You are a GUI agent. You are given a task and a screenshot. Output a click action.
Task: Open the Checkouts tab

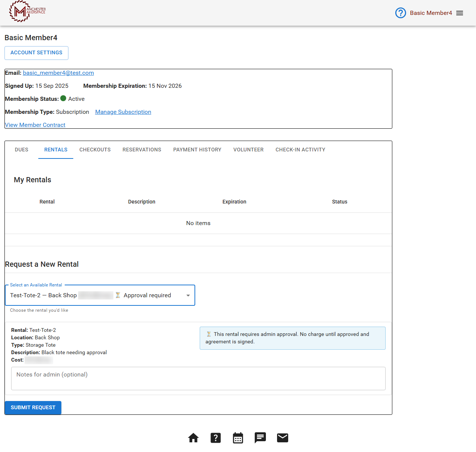tap(95, 150)
